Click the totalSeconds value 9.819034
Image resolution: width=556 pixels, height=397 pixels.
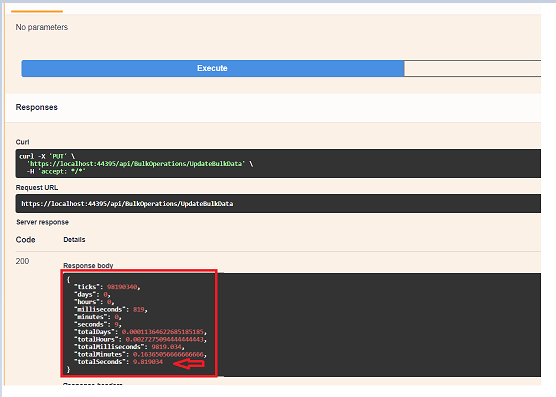click(148, 362)
